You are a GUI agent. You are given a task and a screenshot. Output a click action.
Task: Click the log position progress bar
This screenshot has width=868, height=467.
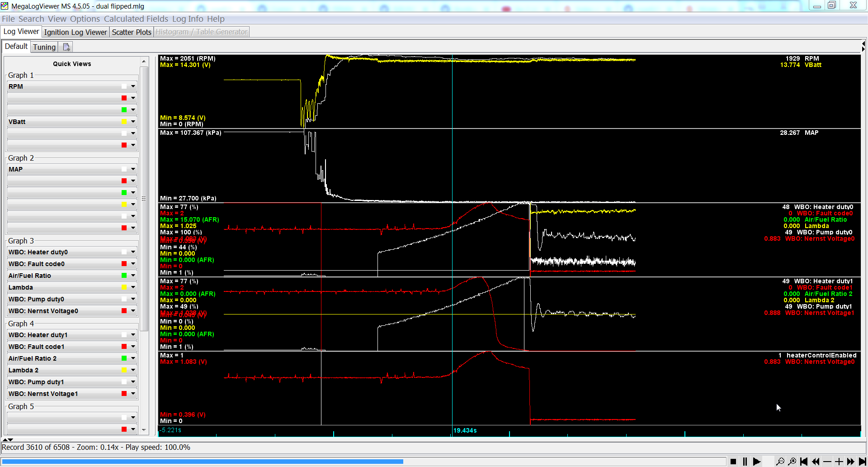pyautogui.click(x=363, y=462)
